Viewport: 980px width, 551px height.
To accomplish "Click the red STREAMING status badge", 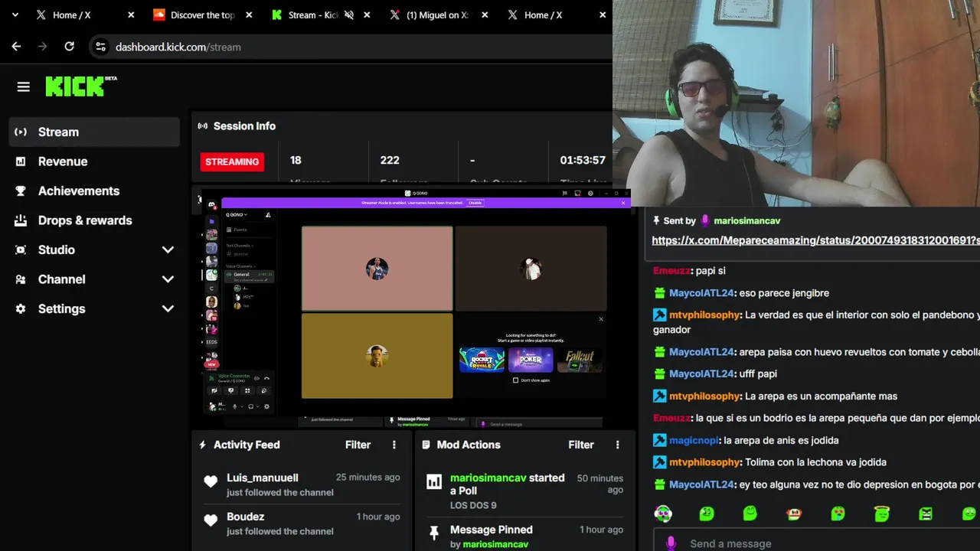I will [x=232, y=161].
